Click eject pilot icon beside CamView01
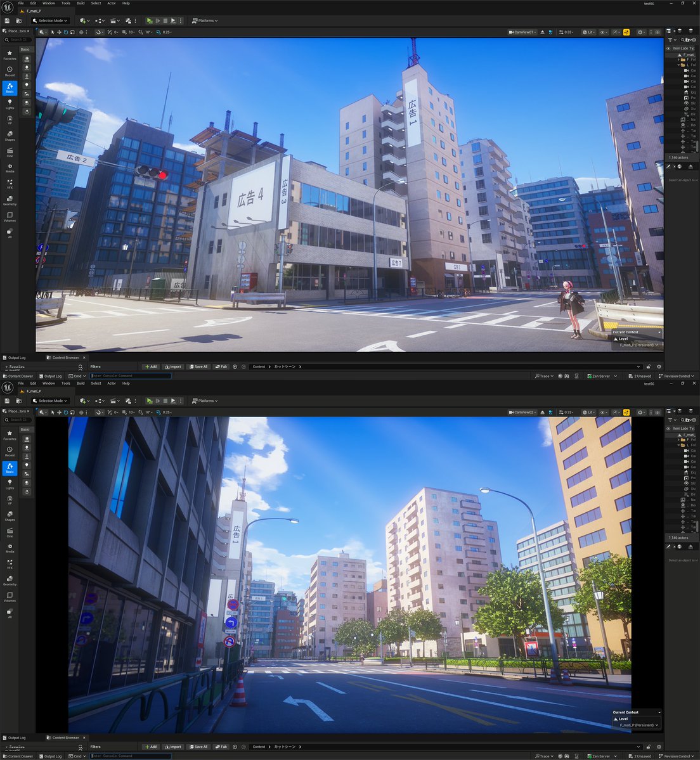This screenshot has height=760, width=700. 543,32
